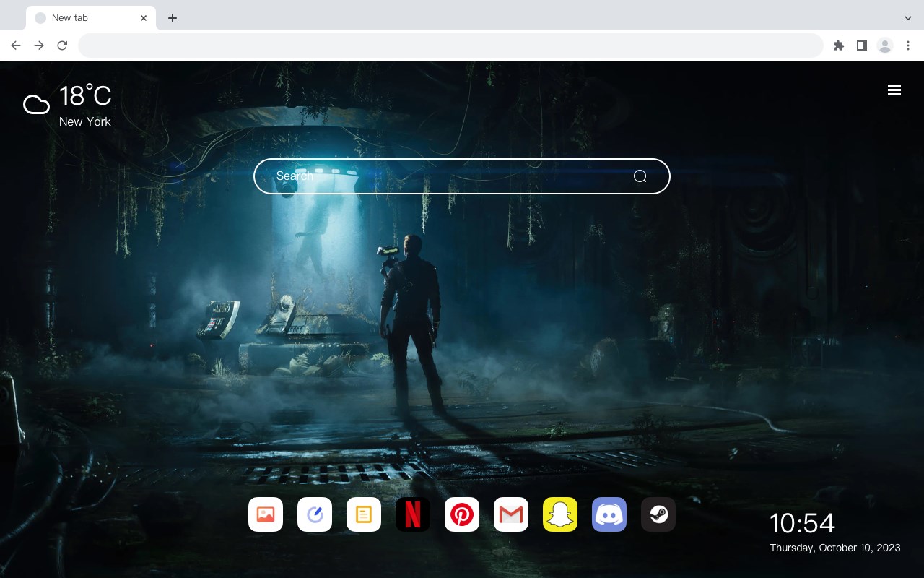924x578 pixels.
Task: Click the 10:54 clock display
Action: [802, 523]
